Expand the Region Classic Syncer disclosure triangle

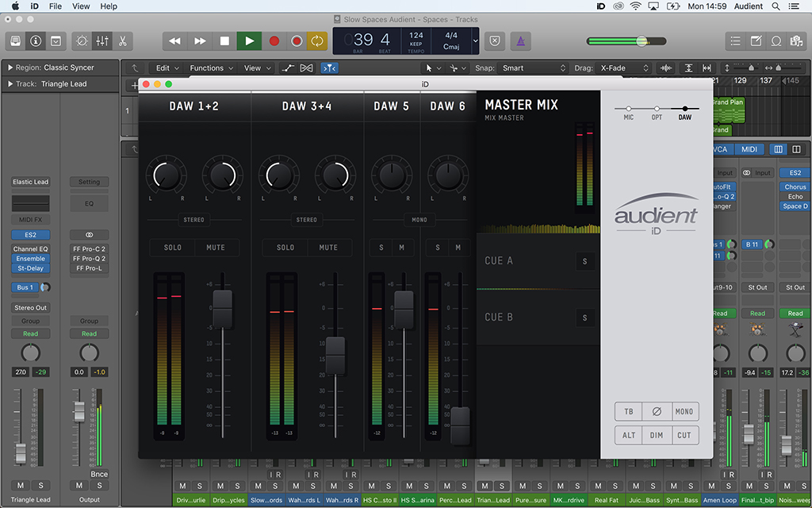point(10,68)
